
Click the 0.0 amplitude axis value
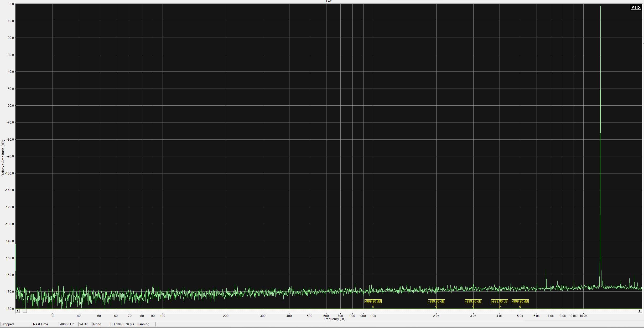coord(12,4)
